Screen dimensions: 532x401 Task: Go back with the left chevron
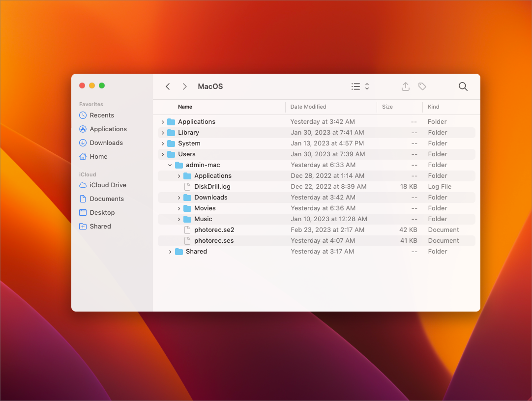tap(168, 86)
